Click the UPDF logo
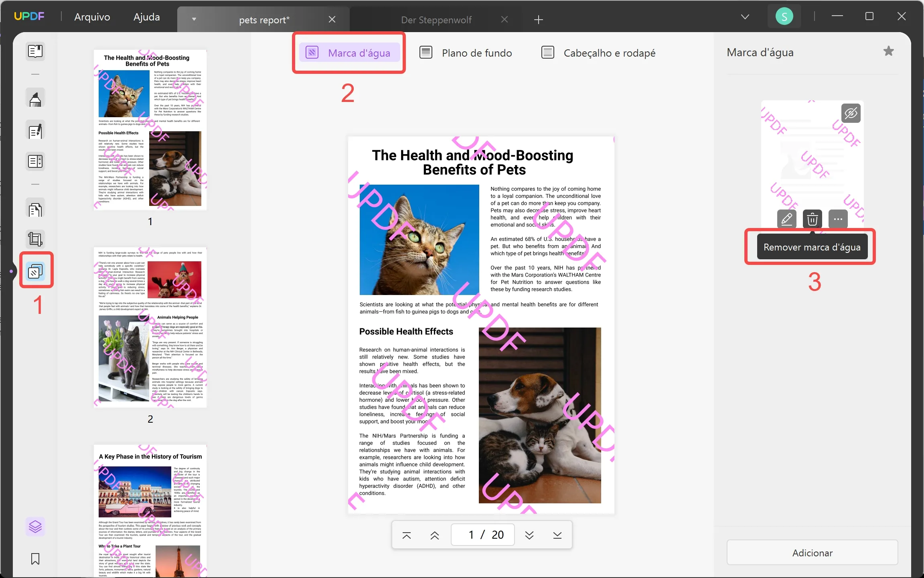Screen dimensions: 924x578 point(29,16)
